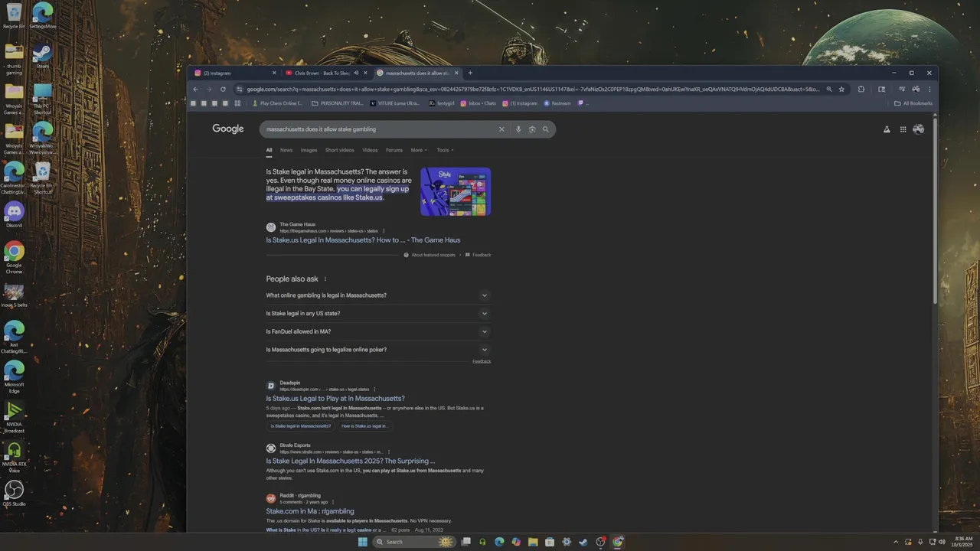
Task: Open the Recycle Bin desktop icon
Action: [x=14, y=16]
